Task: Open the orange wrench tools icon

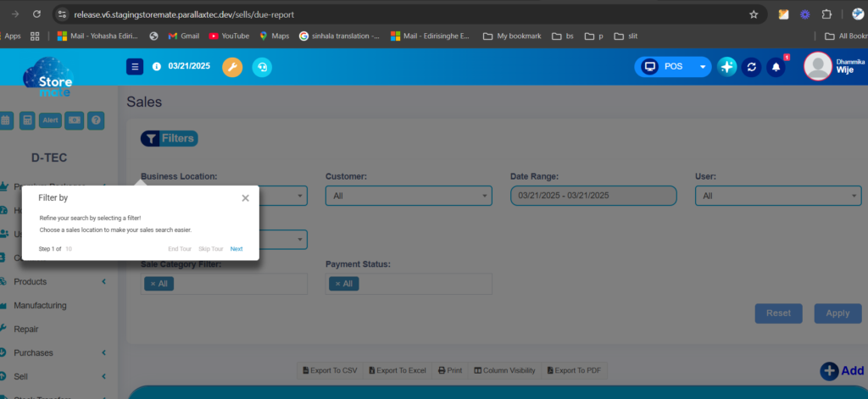Action: coord(232,67)
